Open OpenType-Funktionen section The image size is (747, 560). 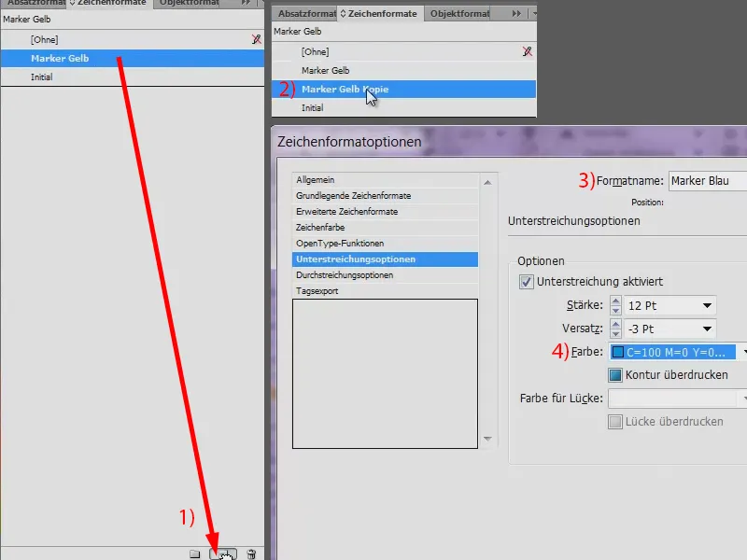pyautogui.click(x=385, y=244)
